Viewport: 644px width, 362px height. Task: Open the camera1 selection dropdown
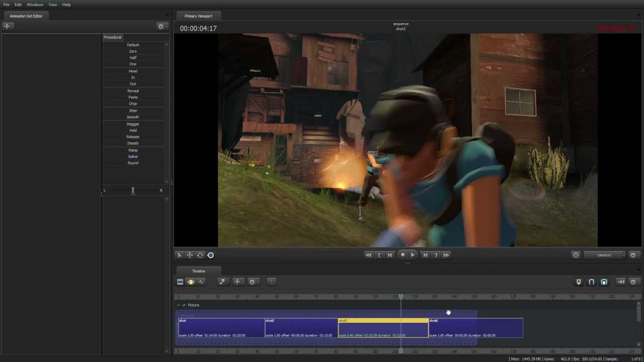pos(606,255)
